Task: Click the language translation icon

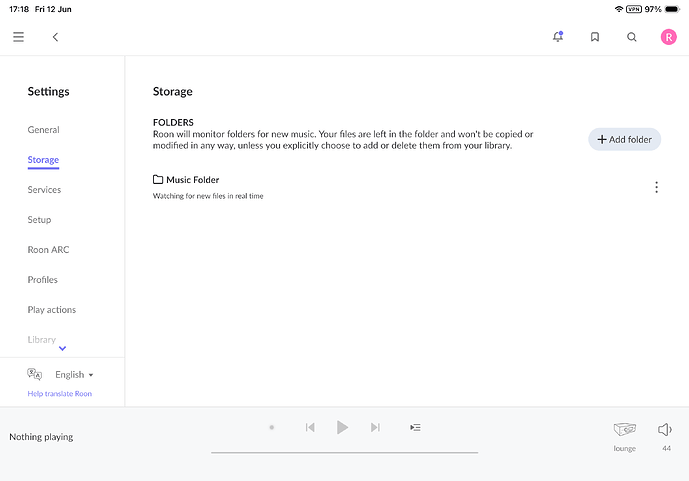Action: [x=34, y=374]
